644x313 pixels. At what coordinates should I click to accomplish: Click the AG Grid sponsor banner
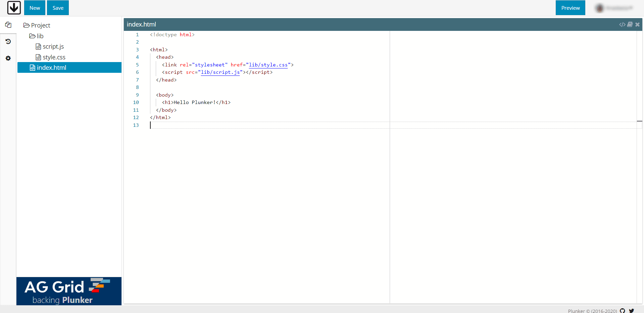[x=69, y=291]
